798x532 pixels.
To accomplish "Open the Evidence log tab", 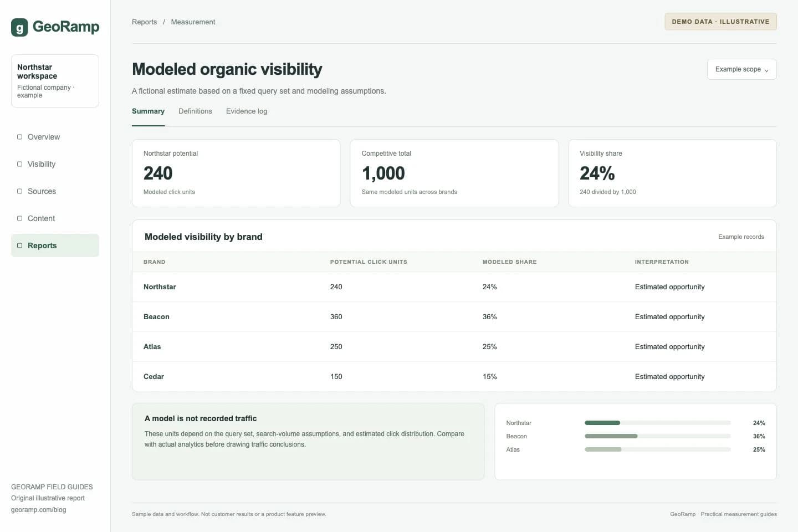I will click(247, 111).
